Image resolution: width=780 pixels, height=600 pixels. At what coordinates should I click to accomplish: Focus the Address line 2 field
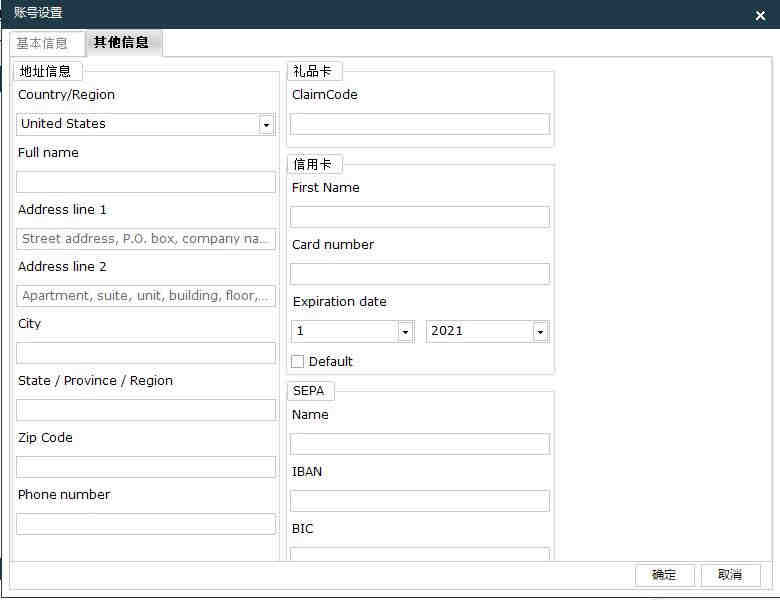[x=146, y=296]
